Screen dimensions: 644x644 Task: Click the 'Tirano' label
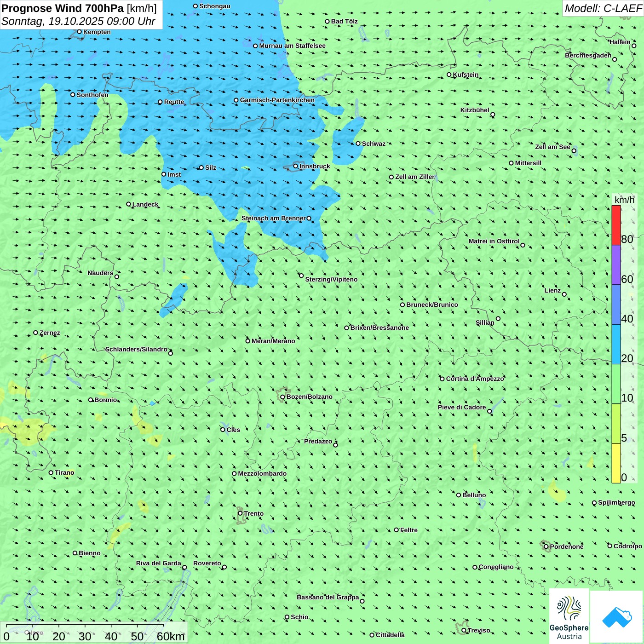(64, 472)
